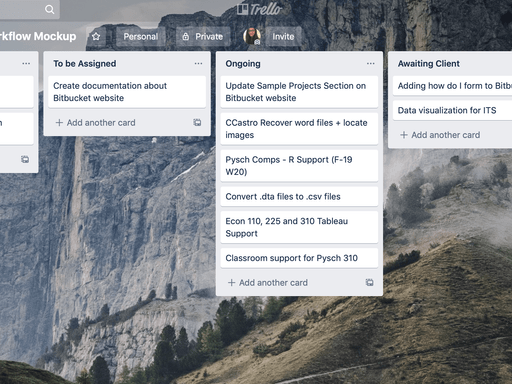This screenshot has height=384, width=512.
Task: Add another card in To be Assigned
Action: tap(96, 123)
